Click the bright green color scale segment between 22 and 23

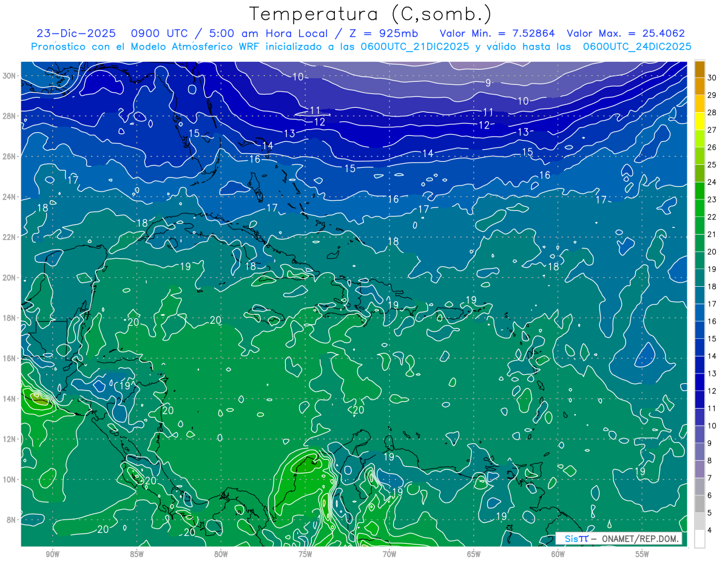699,208
